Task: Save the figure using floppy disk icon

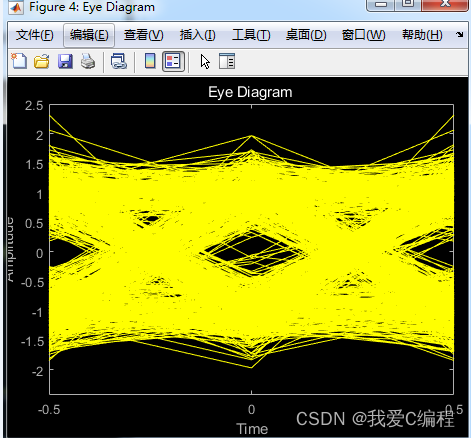Action: tap(65, 62)
